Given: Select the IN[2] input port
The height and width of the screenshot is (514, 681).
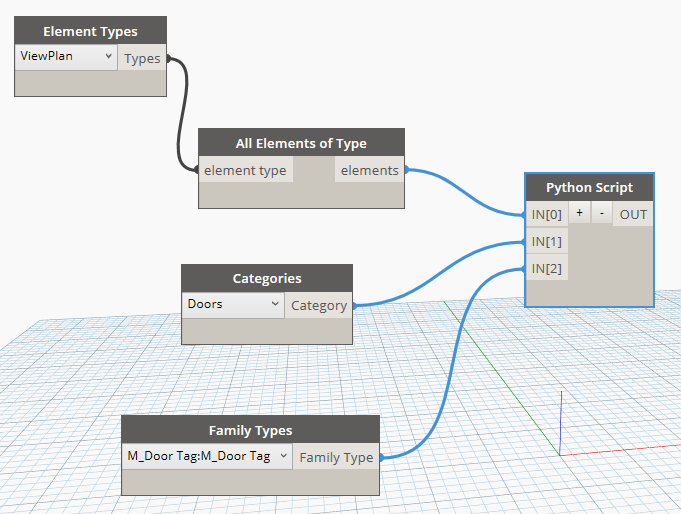Looking at the screenshot, I should click(546, 268).
